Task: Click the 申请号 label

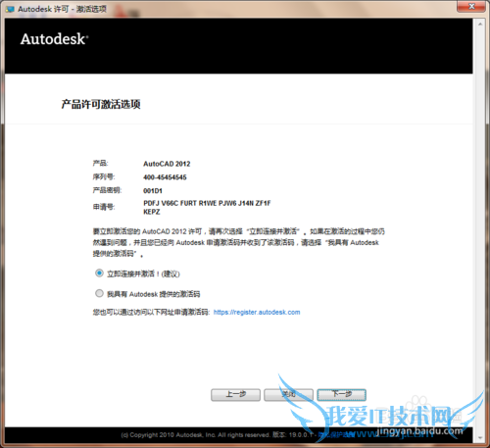Action: (x=104, y=207)
